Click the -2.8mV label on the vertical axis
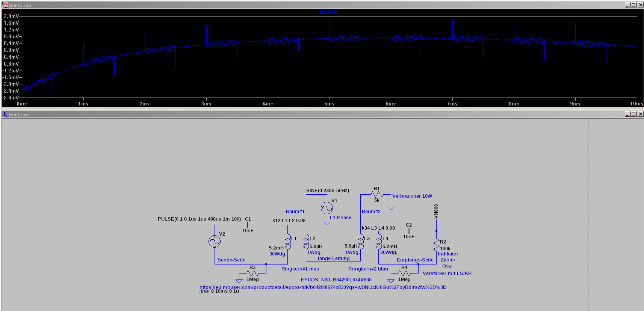644x311 pixels. click(11, 98)
